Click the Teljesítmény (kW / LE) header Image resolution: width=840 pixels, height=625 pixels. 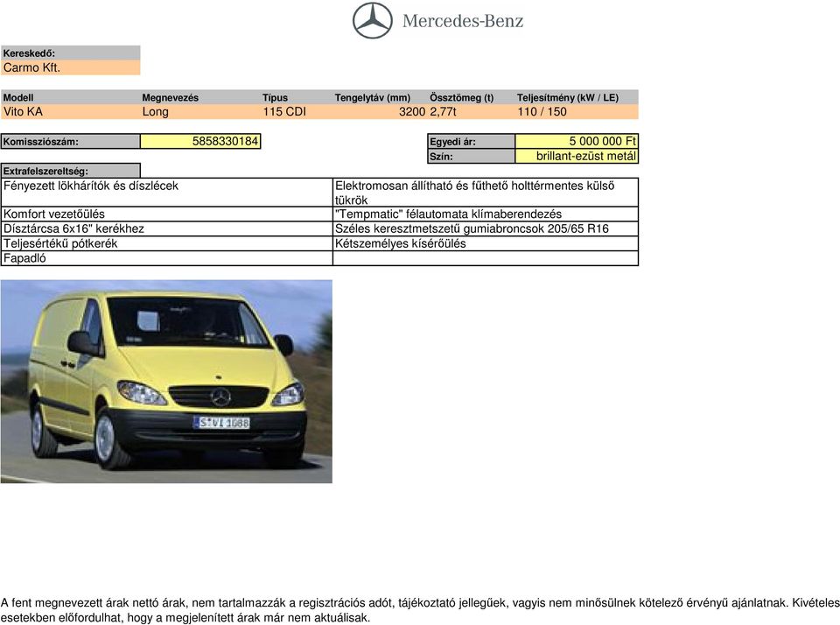pyautogui.click(x=567, y=97)
